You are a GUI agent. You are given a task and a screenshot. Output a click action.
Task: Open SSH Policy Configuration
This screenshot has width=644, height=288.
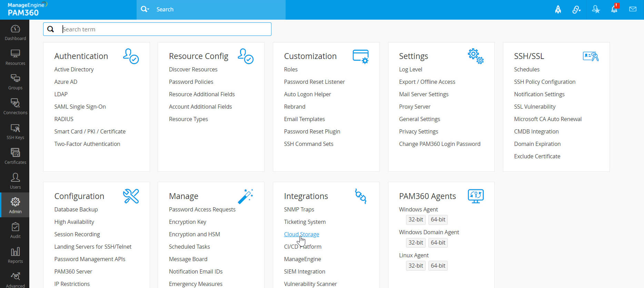(x=545, y=82)
